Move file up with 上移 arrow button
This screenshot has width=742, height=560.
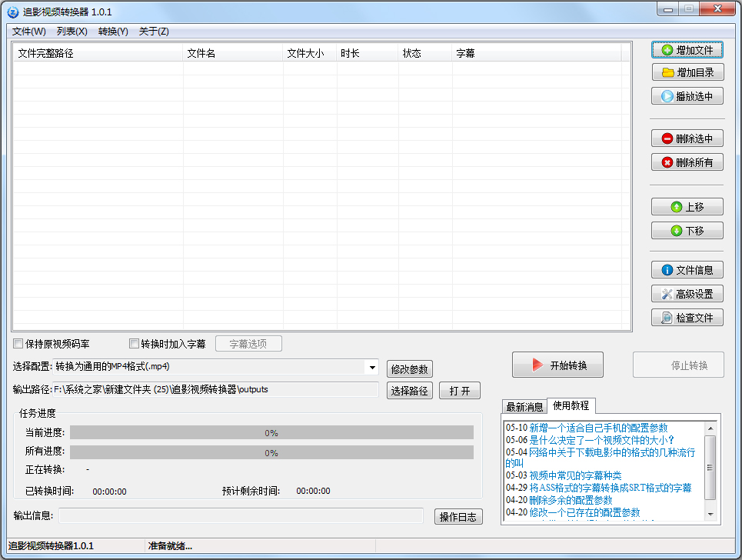(x=687, y=207)
